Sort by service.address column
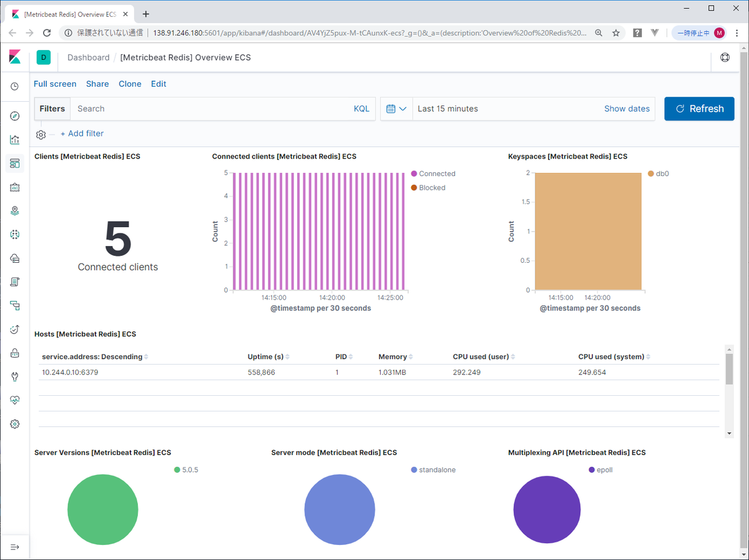Screen dimensions: 749x560 tap(95, 357)
